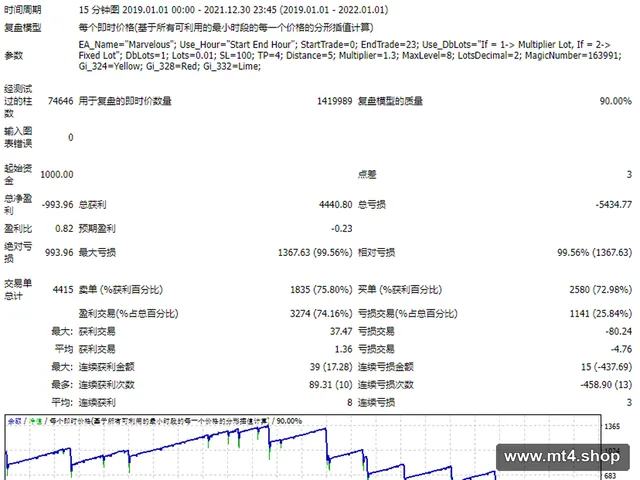Click the '亏损交易(%占总百分比)' label
This screenshot has height=480, width=640.
coord(408,314)
